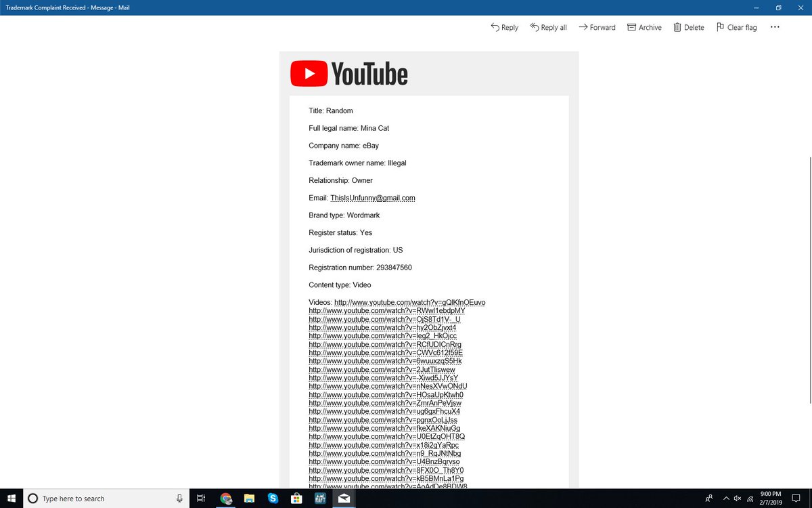Open video link ending gQlKfnOEuvo
Screen dimensions: 812x508
point(410,302)
